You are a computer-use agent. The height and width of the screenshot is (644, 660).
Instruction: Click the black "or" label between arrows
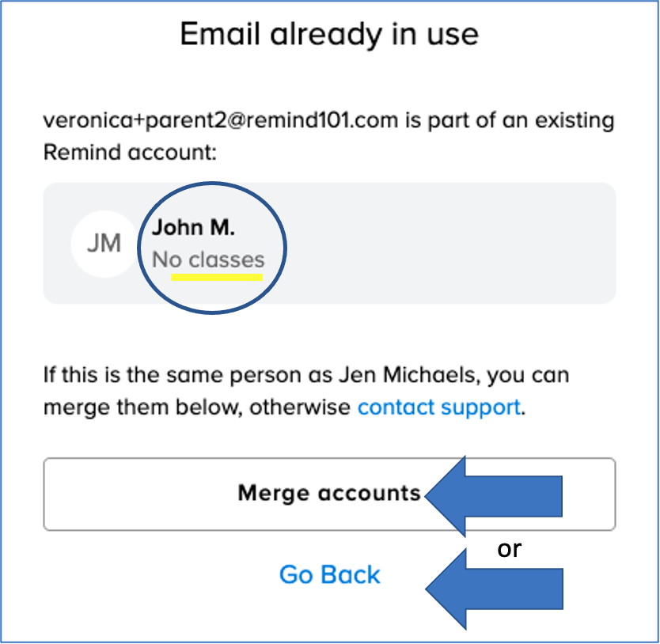click(510, 549)
